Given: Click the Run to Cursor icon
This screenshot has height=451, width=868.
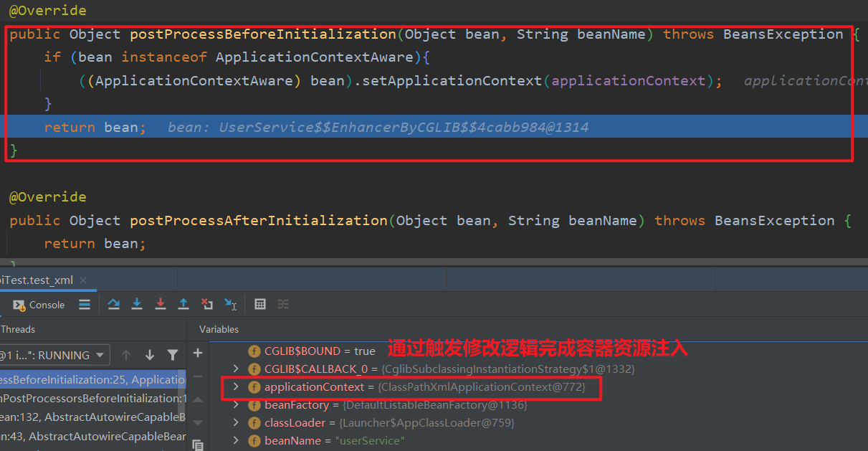Looking at the screenshot, I should pyautogui.click(x=230, y=305).
